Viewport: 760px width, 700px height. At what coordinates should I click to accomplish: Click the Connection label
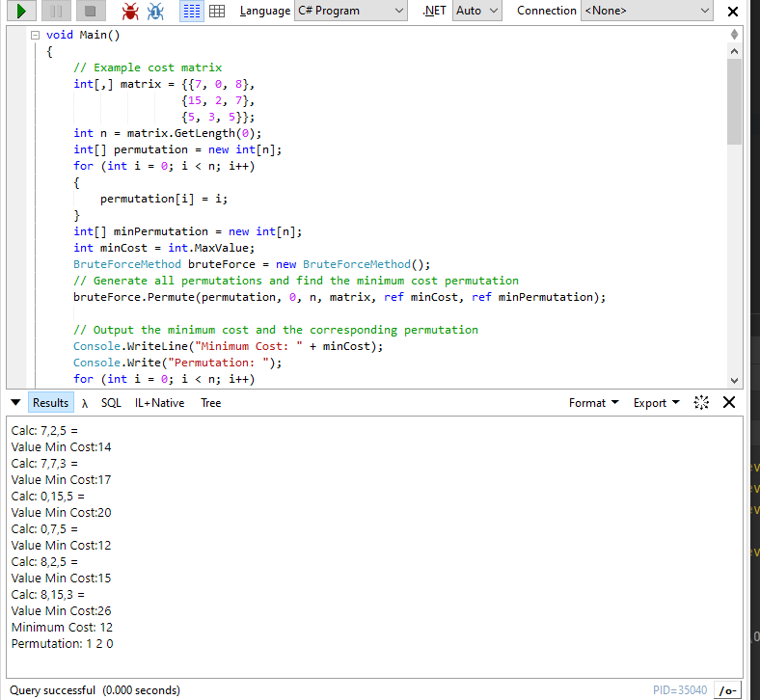coord(546,11)
